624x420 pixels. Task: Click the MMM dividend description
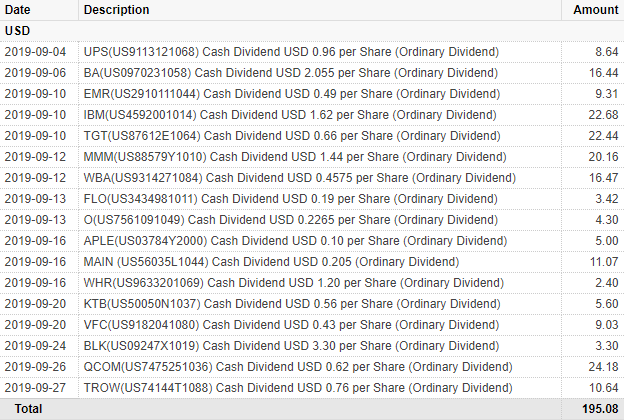click(x=295, y=157)
